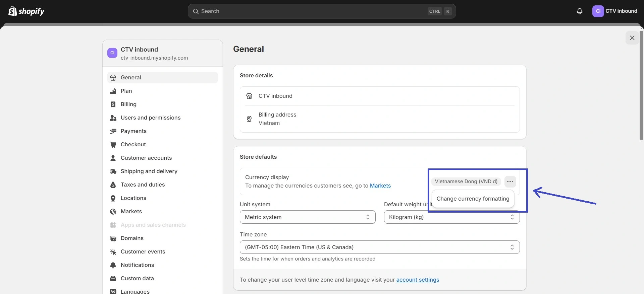Click the Checkout cart icon
The image size is (644, 294).
pos(113,145)
